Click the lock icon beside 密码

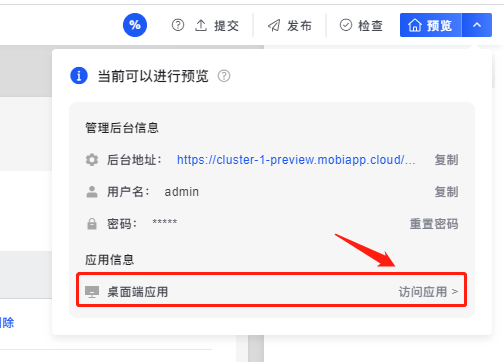(92, 224)
